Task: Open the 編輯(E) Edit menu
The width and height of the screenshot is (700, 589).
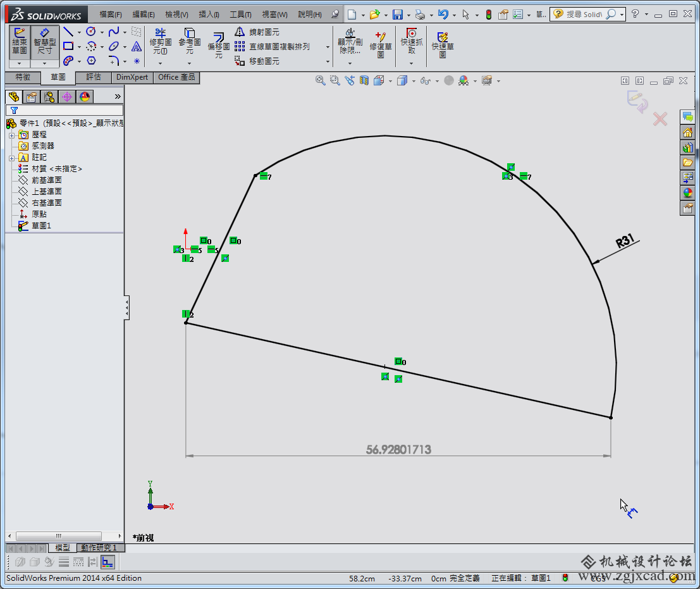Action: click(x=144, y=15)
